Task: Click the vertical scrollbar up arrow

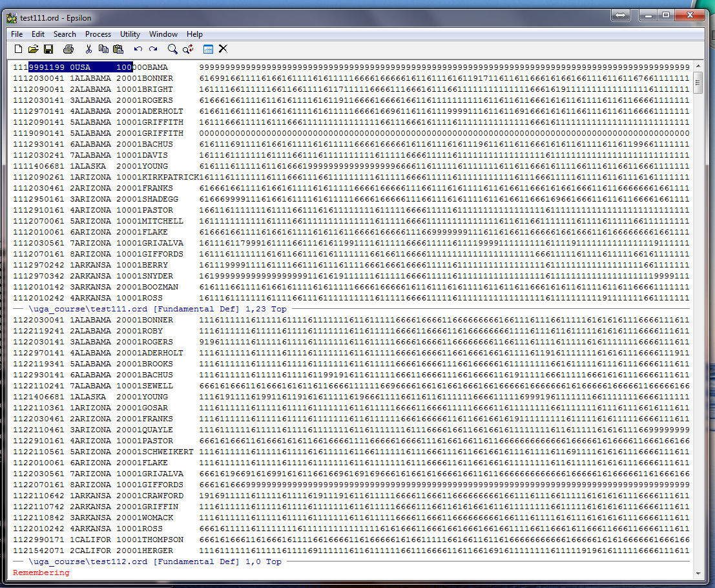Action: [x=698, y=67]
